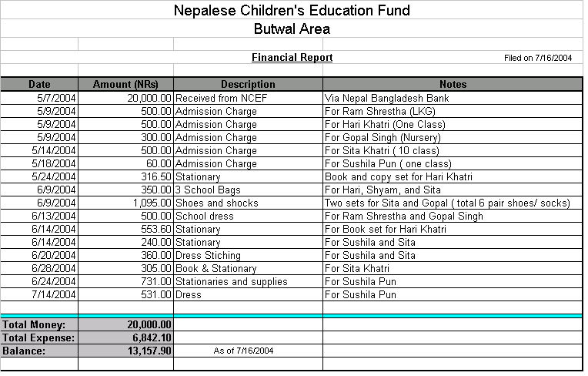The image size is (588, 376).
Task: Select the 20,000.00 Received from NCEF amount
Action: (x=125, y=98)
